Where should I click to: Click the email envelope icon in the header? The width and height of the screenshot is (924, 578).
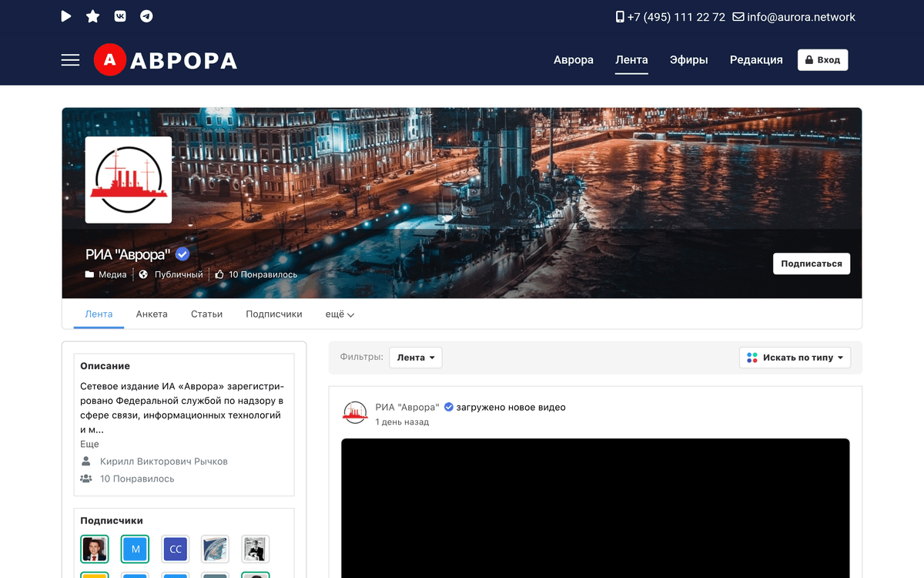pos(737,16)
